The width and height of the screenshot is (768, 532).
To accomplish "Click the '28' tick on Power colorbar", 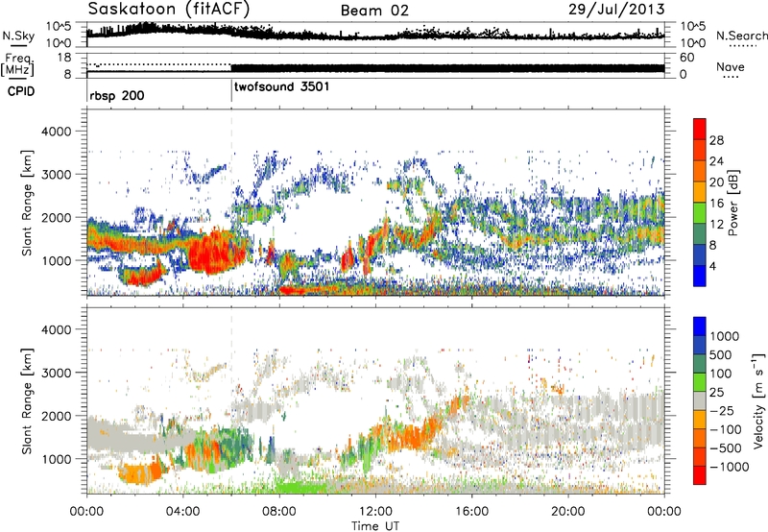I will (716, 140).
